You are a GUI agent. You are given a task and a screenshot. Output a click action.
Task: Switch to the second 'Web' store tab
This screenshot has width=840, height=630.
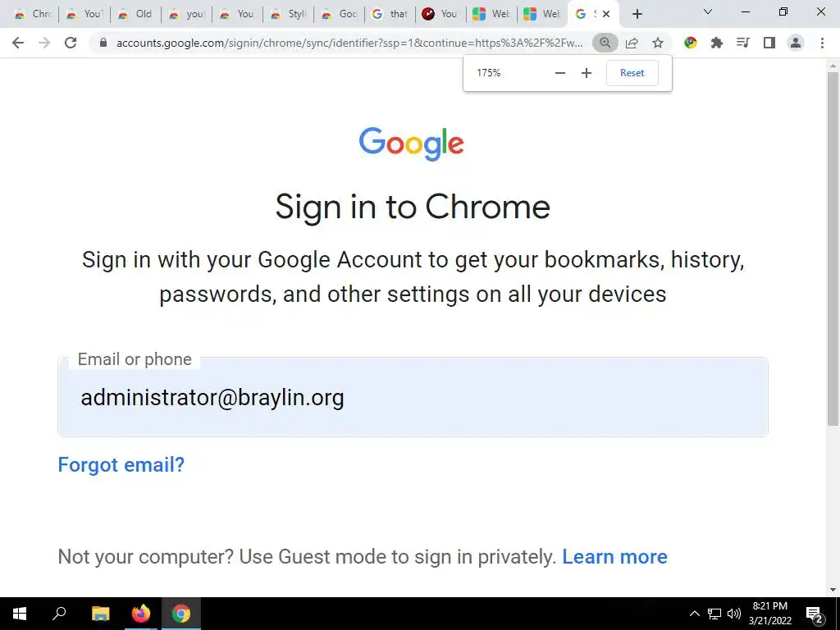543,14
